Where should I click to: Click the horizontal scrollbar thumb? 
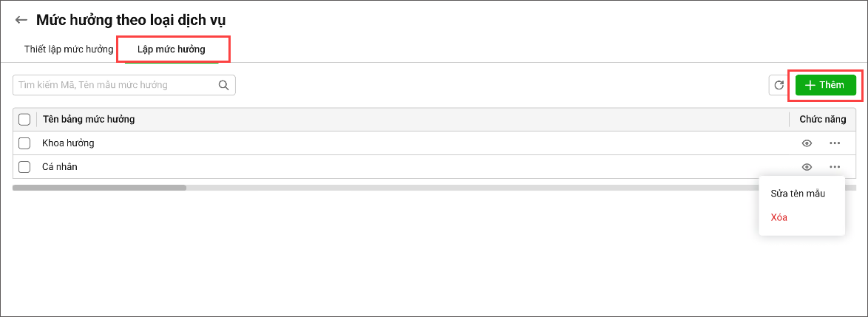tap(99, 188)
